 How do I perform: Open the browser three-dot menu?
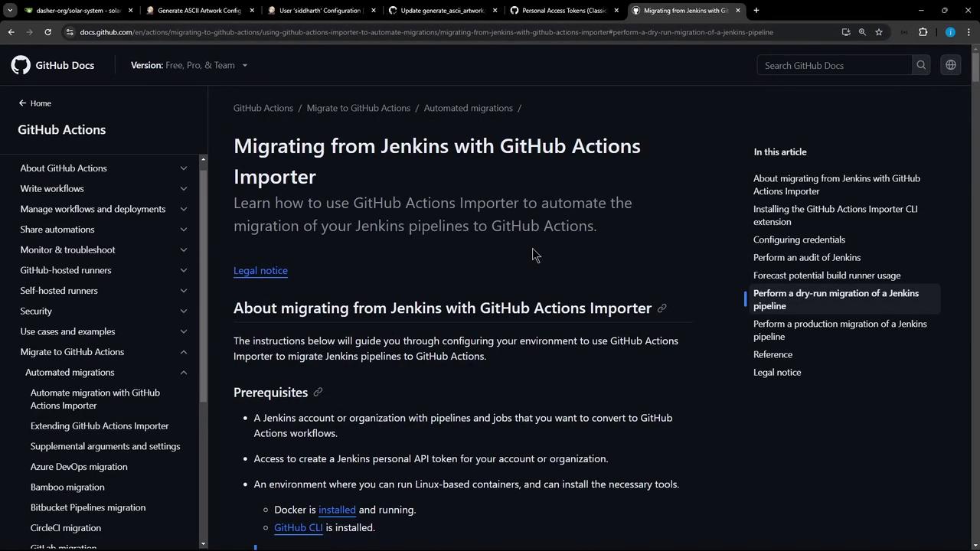click(x=969, y=32)
